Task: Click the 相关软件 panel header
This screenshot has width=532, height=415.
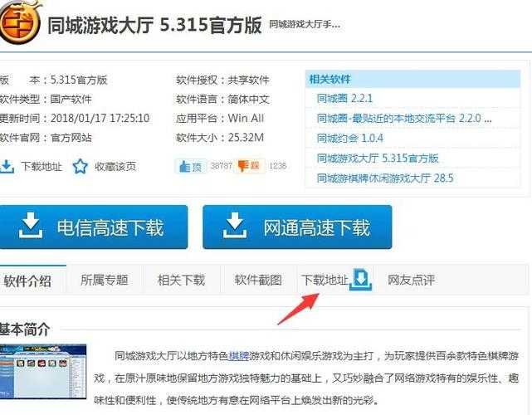Action: pyautogui.click(x=413, y=79)
